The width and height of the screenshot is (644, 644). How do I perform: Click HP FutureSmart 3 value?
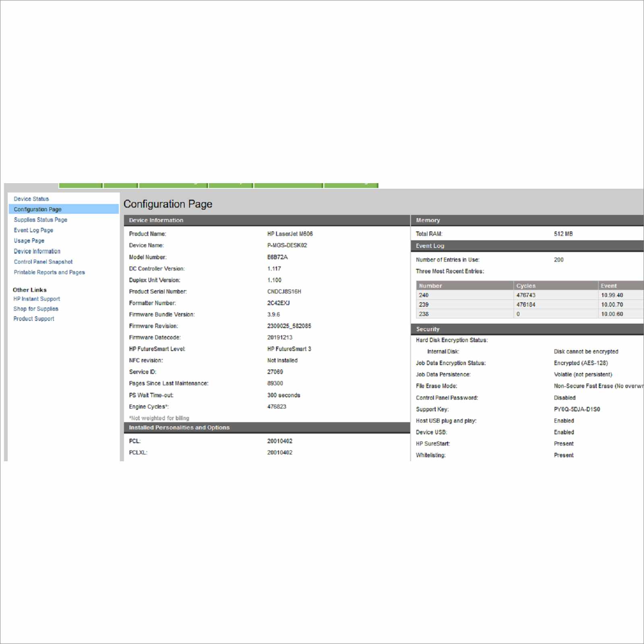point(289,349)
